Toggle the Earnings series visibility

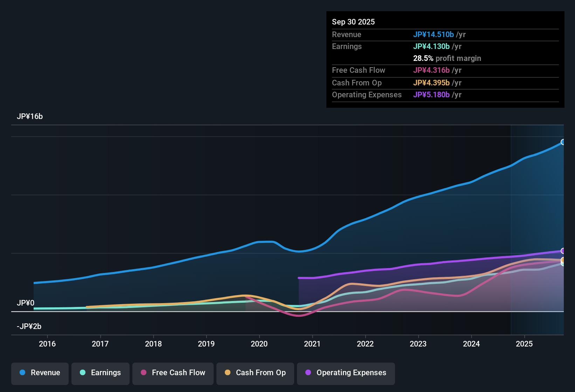click(100, 373)
